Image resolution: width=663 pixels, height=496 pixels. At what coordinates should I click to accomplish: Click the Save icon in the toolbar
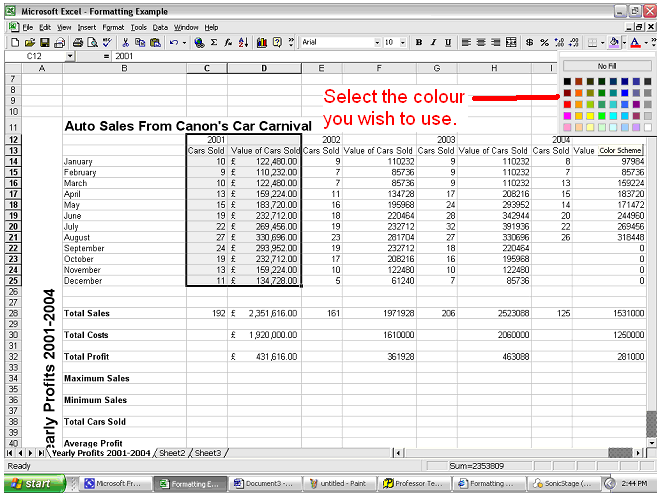click(46, 43)
